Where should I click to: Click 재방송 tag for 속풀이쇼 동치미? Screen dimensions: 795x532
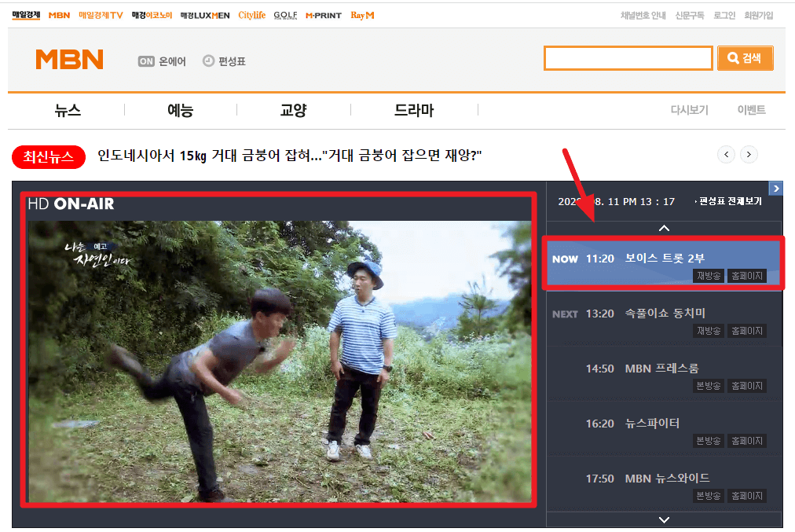(709, 331)
